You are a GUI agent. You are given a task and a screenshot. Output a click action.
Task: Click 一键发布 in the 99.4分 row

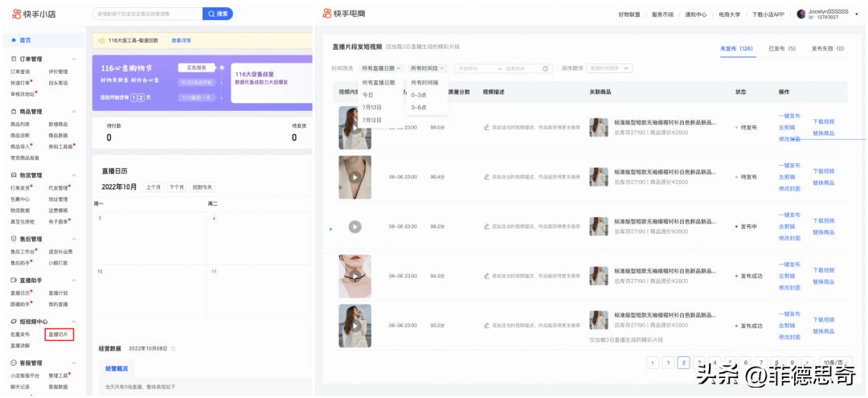coord(789,166)
